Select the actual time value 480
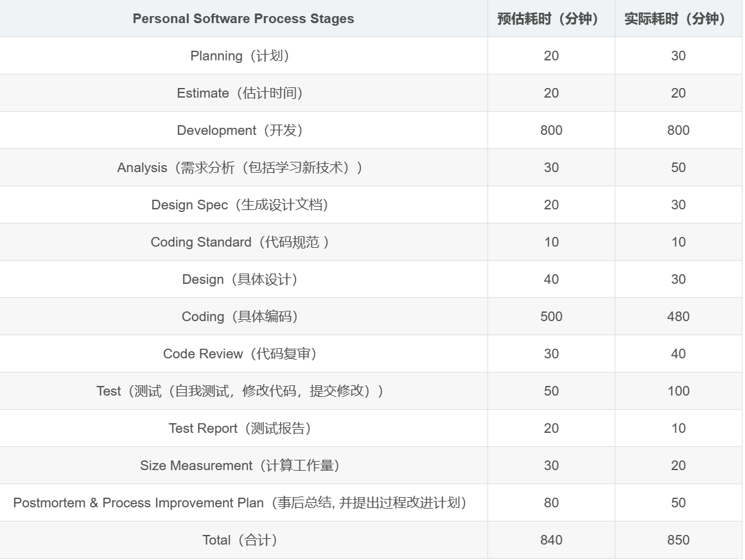 (x=678, y=317)
